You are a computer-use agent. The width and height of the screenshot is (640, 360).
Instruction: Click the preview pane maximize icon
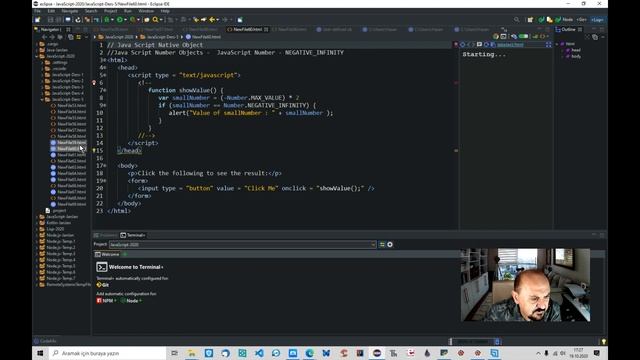[x=549, y=44]
